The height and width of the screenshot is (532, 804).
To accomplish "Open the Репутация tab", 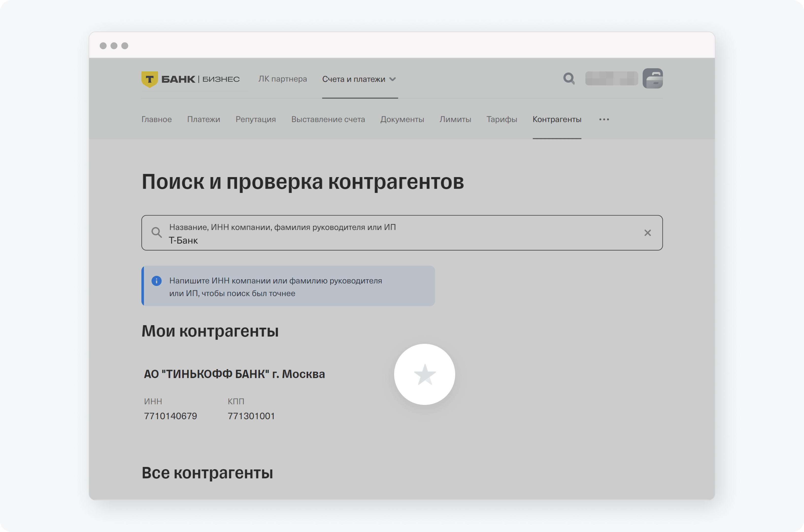I will point(256,119).
